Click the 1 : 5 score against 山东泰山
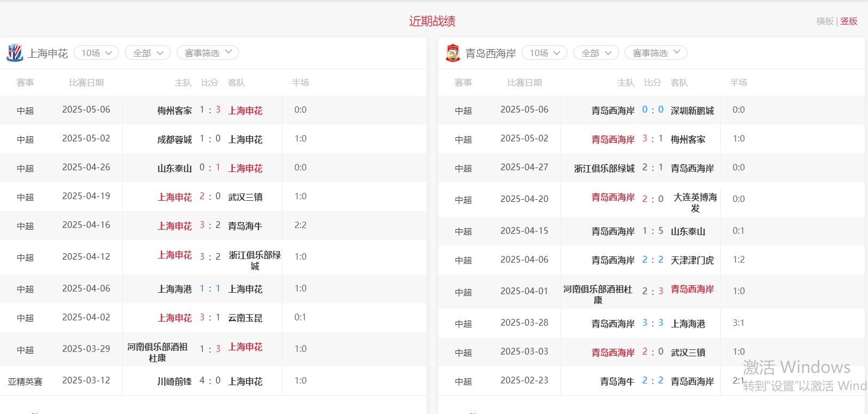 653,231
